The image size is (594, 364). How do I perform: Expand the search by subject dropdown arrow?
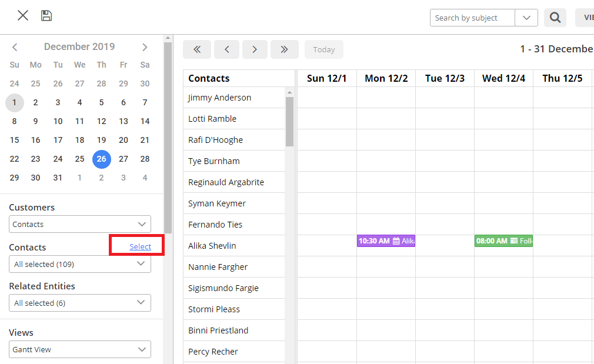[526, 18]
